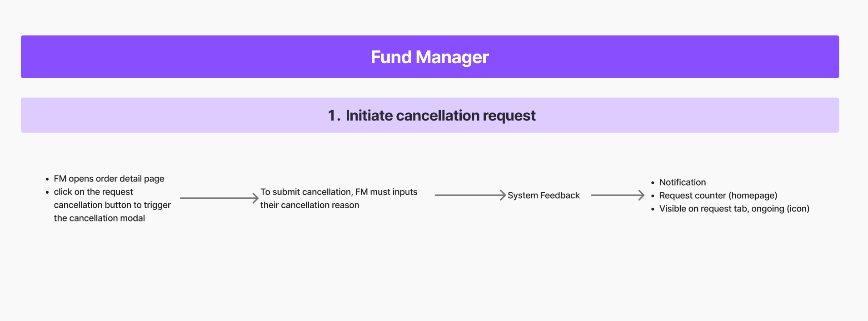The height and width of the screenshot is (321, 868).
Task: Click the Notification bullet item
Action: point(683,182)
